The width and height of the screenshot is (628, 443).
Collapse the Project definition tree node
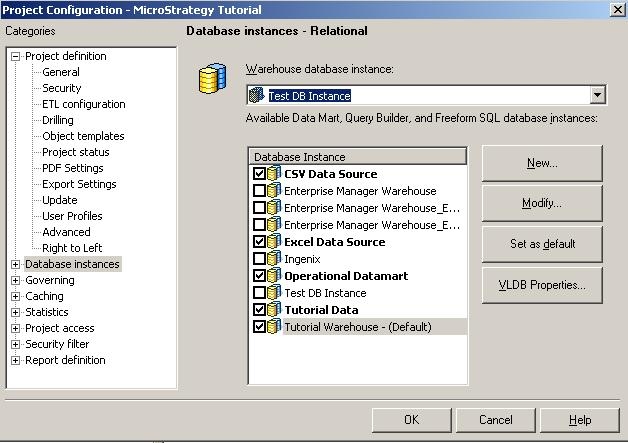tap(16, 57)
